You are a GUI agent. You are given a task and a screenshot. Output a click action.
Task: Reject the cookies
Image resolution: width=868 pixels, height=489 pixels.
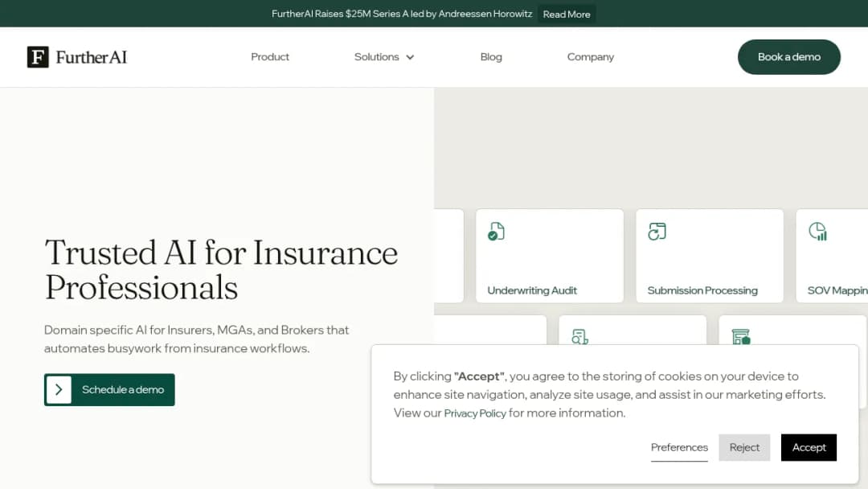(744, 447)
